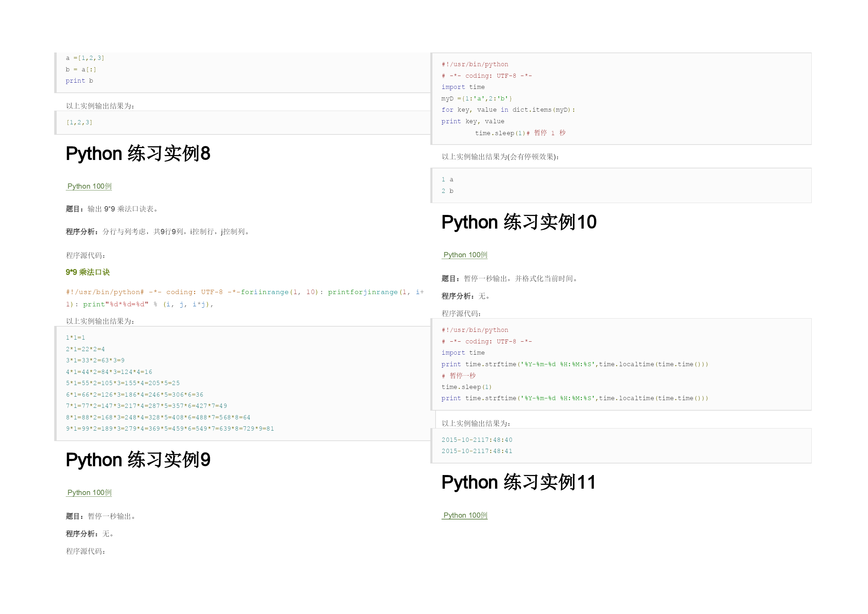Click the strftime print line below "time.sleep(1)"
Screen dimensions: 868x614
click(574, 398)
